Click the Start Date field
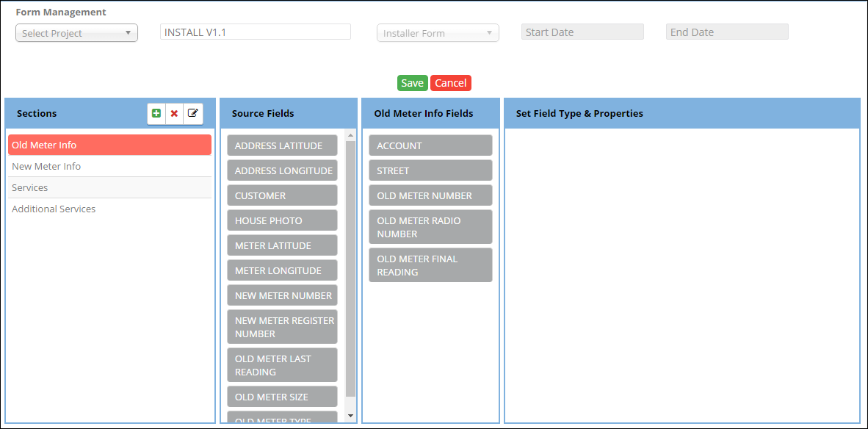This screenshot has width=868, height=429. [582, 32]
